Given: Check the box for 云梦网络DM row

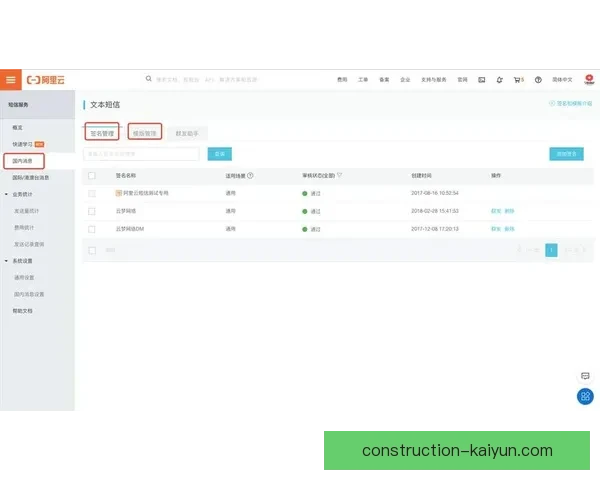Looking at the screenshot, I should point(92,229).
